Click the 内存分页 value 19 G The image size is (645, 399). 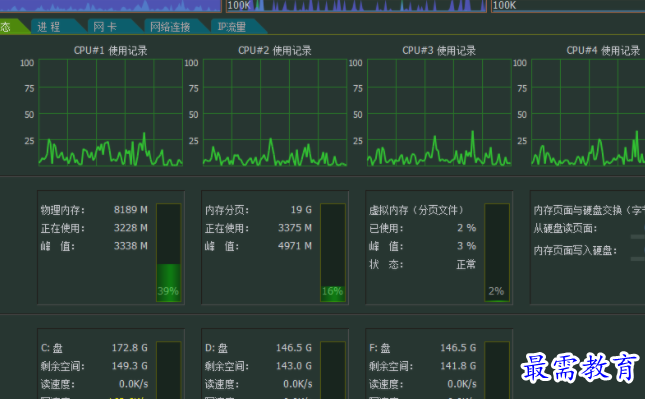tap(302, 210)
